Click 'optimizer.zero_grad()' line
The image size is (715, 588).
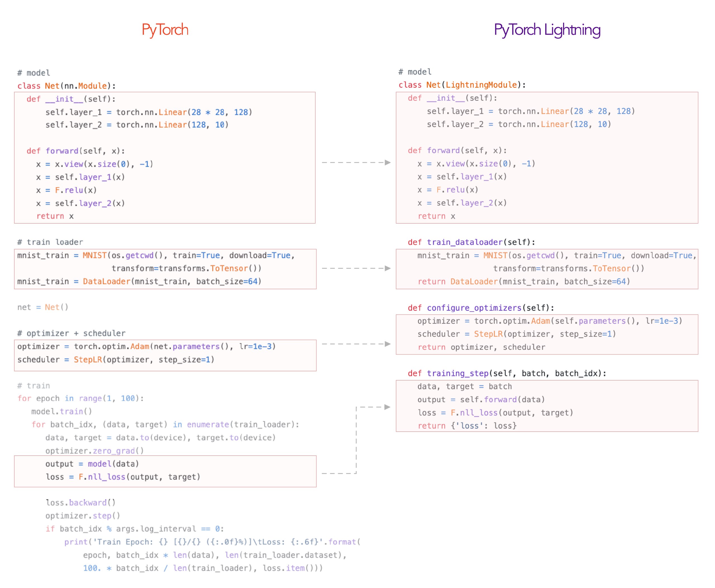pos(95,451)
